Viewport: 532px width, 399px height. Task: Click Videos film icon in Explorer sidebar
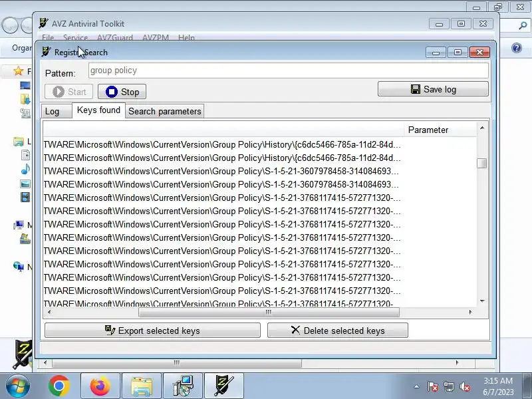(x=25, y=197)
